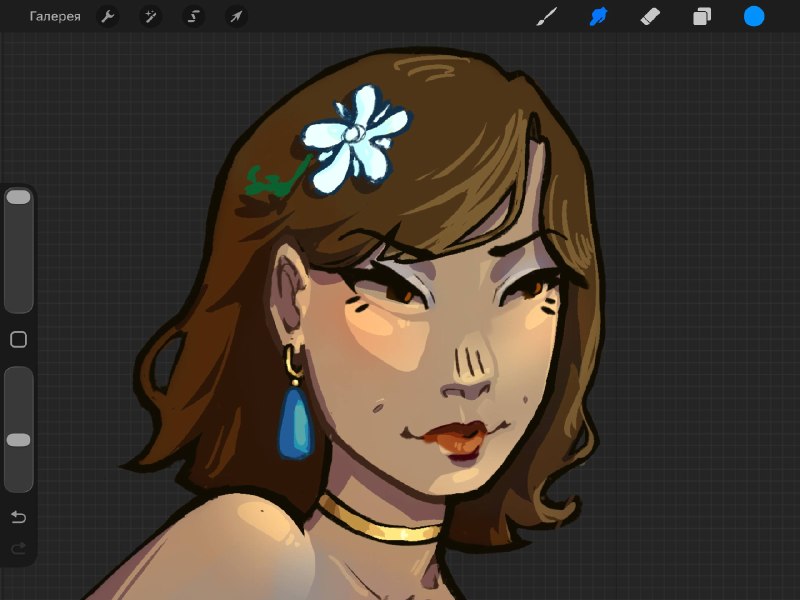Viewport: 800px width, 600px height.
Task: Undo the last stroke
Action: click(x=18, y=517)
